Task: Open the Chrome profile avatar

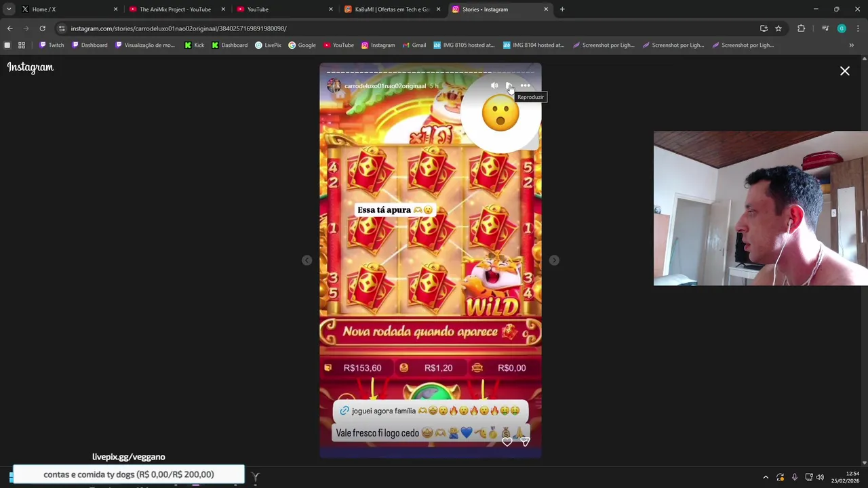Action: tap(842, 28)
